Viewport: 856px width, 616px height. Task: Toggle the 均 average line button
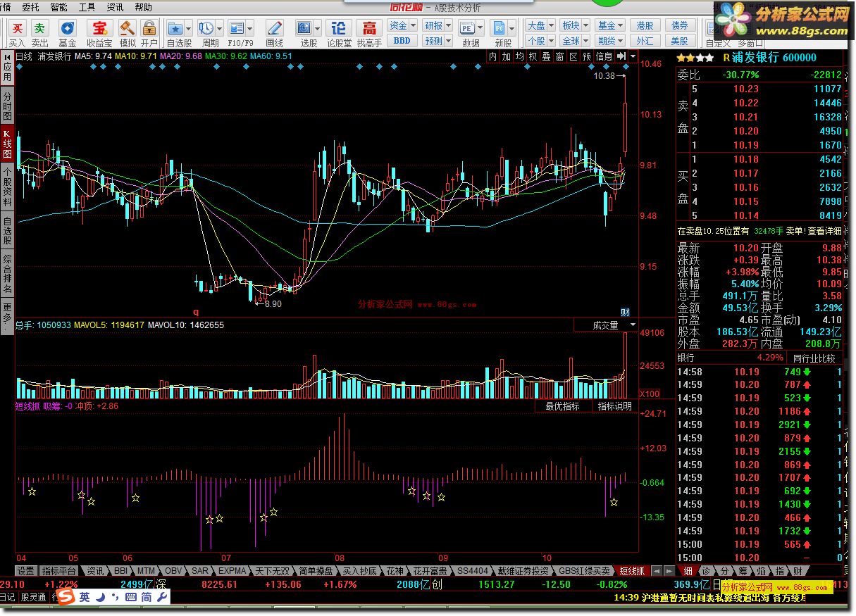coord(519,56)
